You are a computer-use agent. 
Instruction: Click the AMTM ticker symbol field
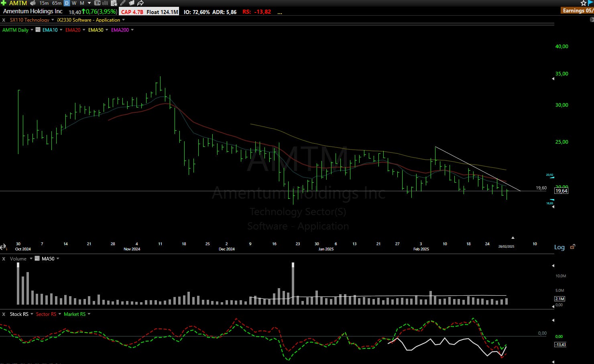pos(18,3)
